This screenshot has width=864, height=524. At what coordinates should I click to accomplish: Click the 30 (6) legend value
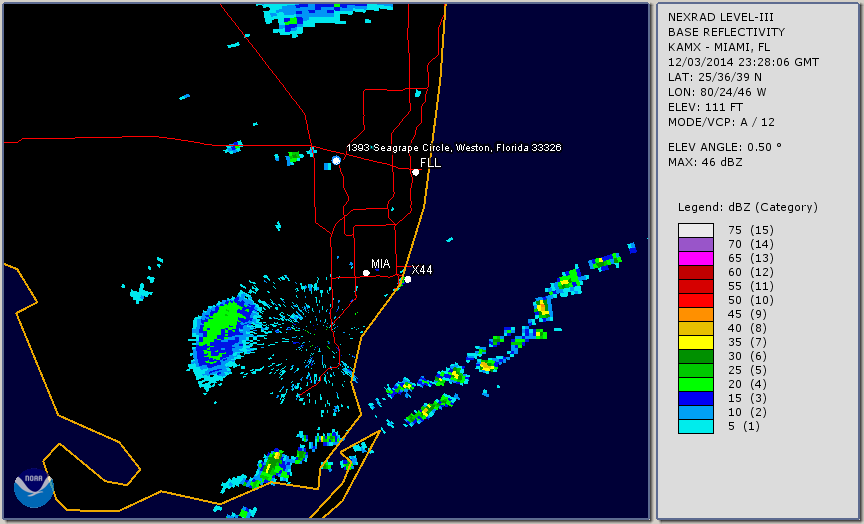[x=747, y=356]
